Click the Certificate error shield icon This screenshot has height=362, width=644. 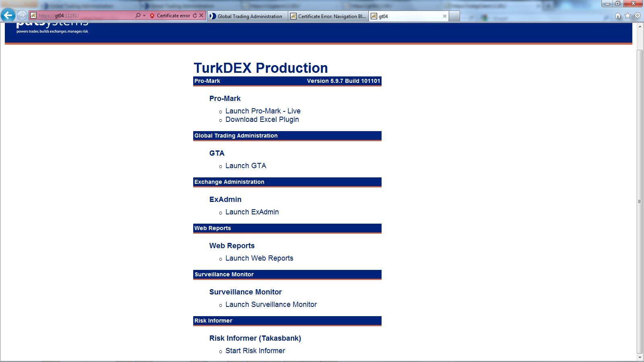[152, 16]
